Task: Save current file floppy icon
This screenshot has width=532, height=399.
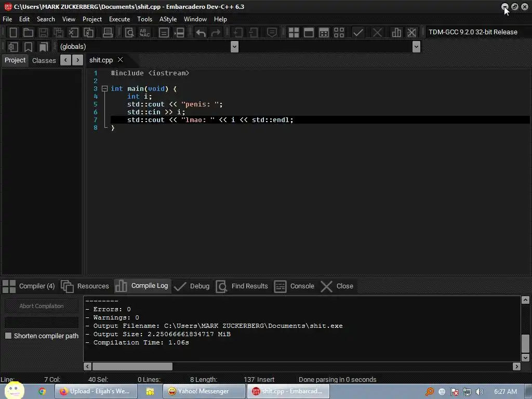Action: point(43,33)
